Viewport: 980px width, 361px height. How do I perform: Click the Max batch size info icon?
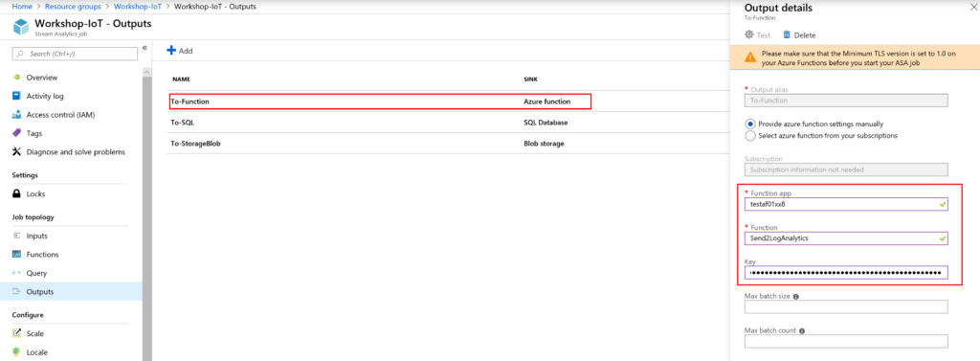coord(795,297)
